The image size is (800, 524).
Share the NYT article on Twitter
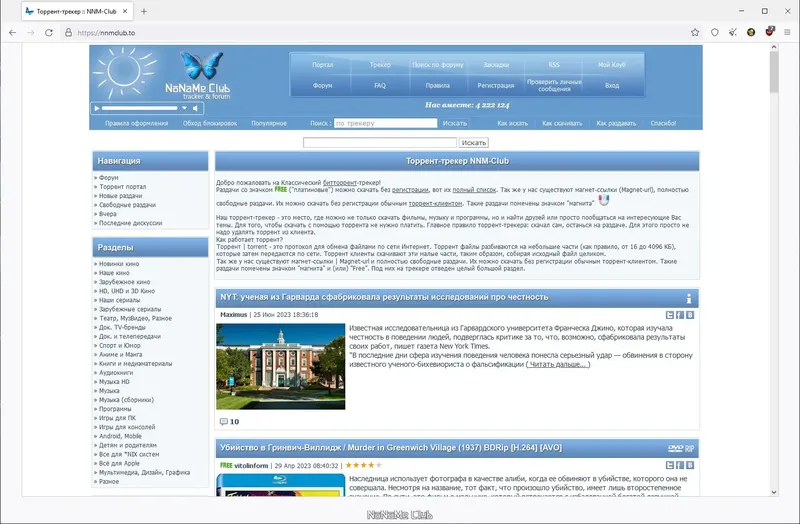click(x=670, y=315)
